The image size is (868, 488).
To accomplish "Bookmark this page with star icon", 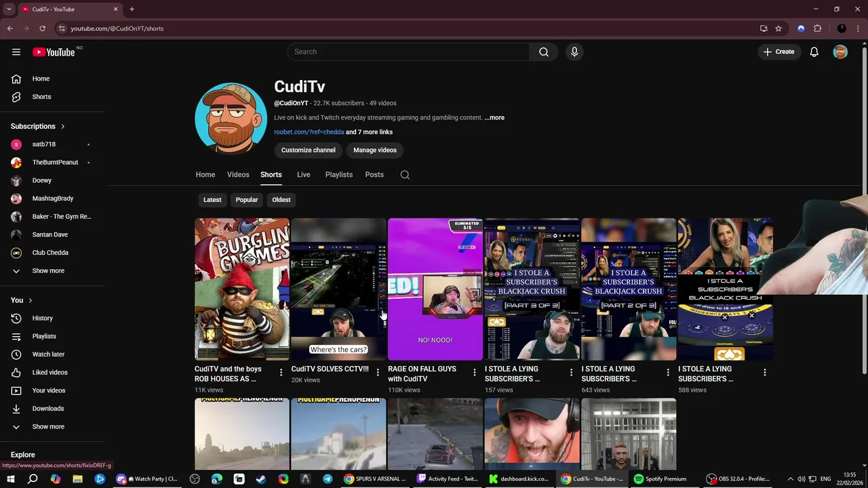I will tap(778, 28).
